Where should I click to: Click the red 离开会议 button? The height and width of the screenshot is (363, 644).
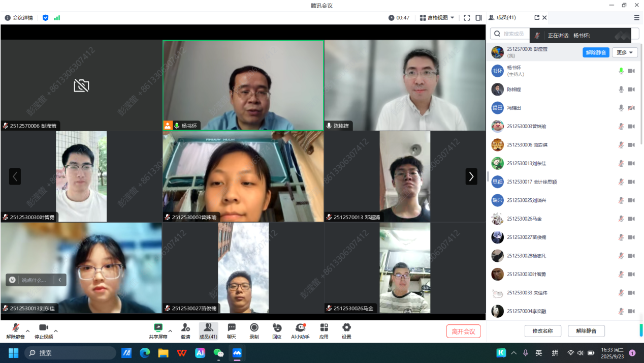(x=463, y=331)
